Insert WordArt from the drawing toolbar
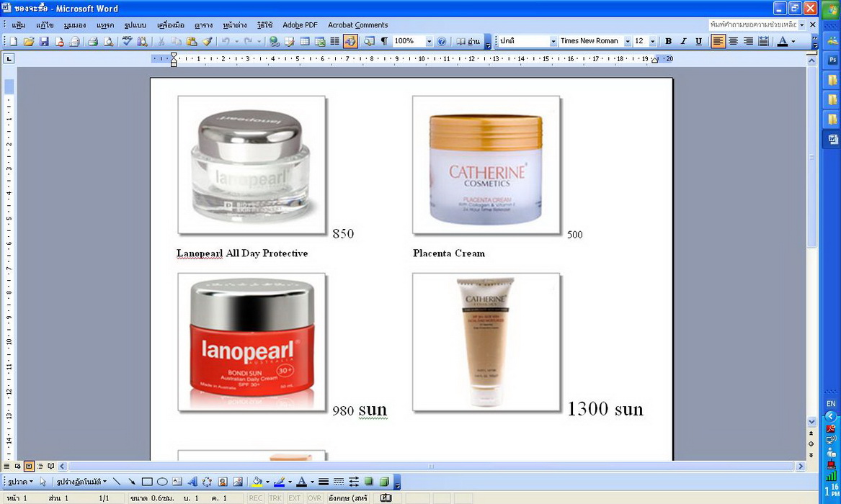The image size is (841, 504). (192, 482)
